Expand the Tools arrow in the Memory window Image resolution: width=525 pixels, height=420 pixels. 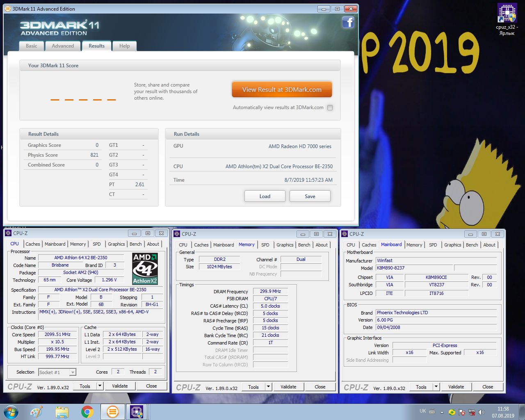[x=268, y=387]
